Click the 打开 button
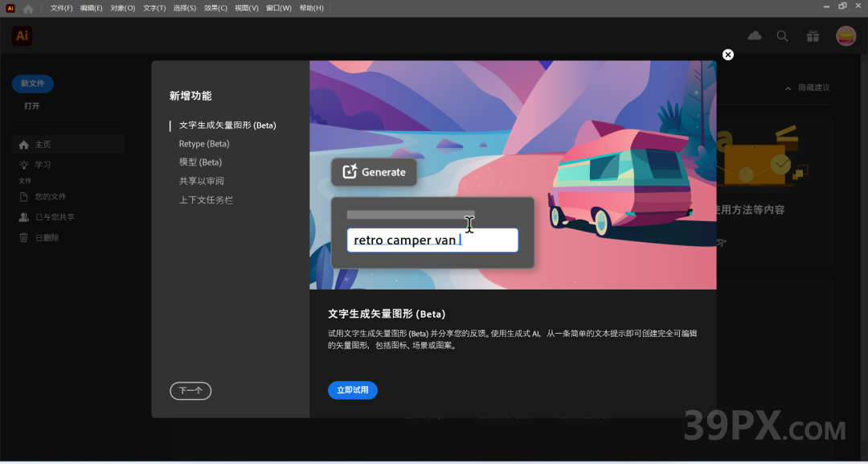Viewport: 868px width, 464px height. click(32, 106)
